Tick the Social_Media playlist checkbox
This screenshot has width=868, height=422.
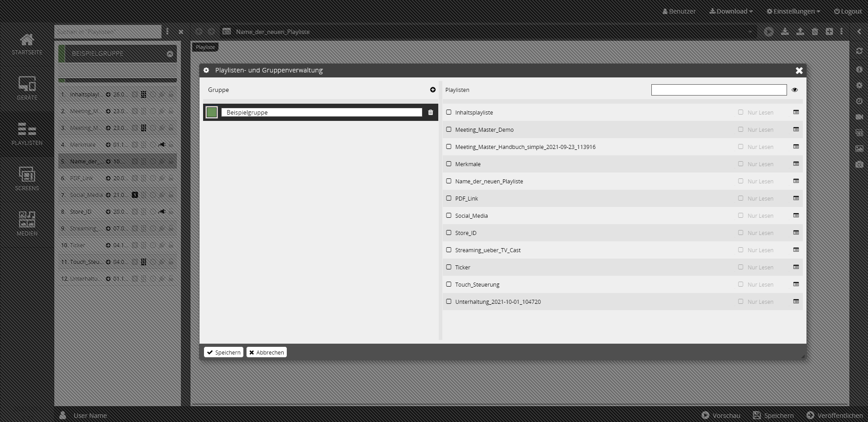coord(449,216)
